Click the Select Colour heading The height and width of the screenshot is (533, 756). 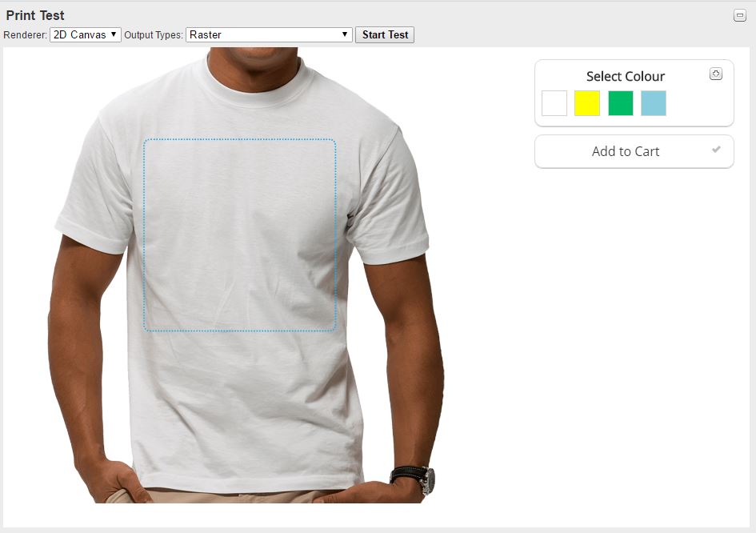[626, 76]
